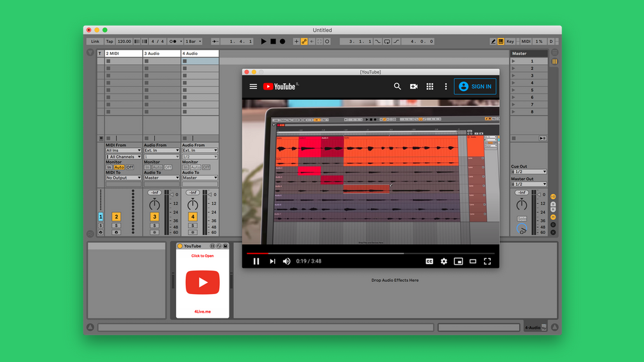The image size is (644, 362).
Task: Stop playback with the transport Stop button
Action: [273, 42]
